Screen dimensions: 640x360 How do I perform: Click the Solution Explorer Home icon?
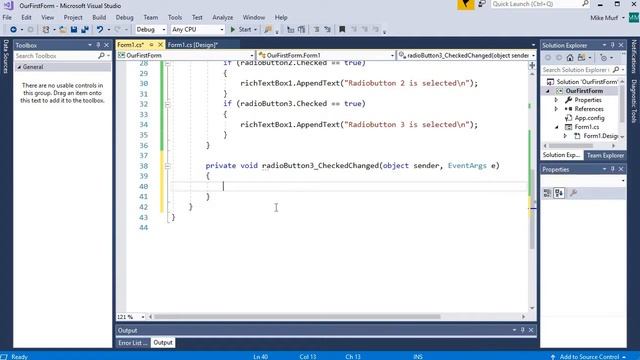tap(570, 58)
